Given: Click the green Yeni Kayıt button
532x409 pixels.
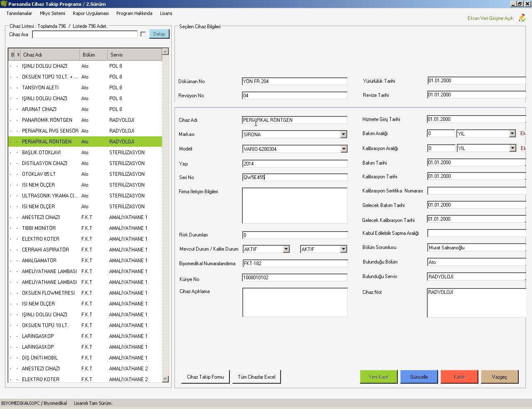Looking at the screenshot, I should 378,377.
